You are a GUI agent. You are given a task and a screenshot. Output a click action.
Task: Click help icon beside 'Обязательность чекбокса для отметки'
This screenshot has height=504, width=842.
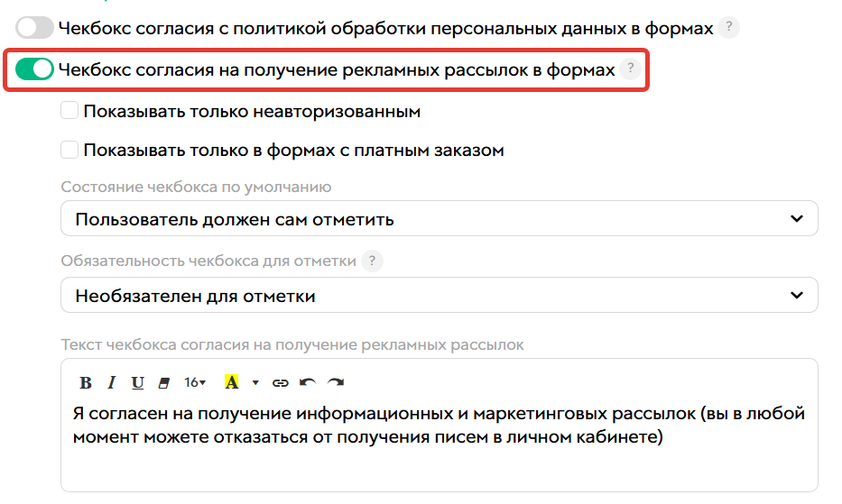tap(372, 261)
